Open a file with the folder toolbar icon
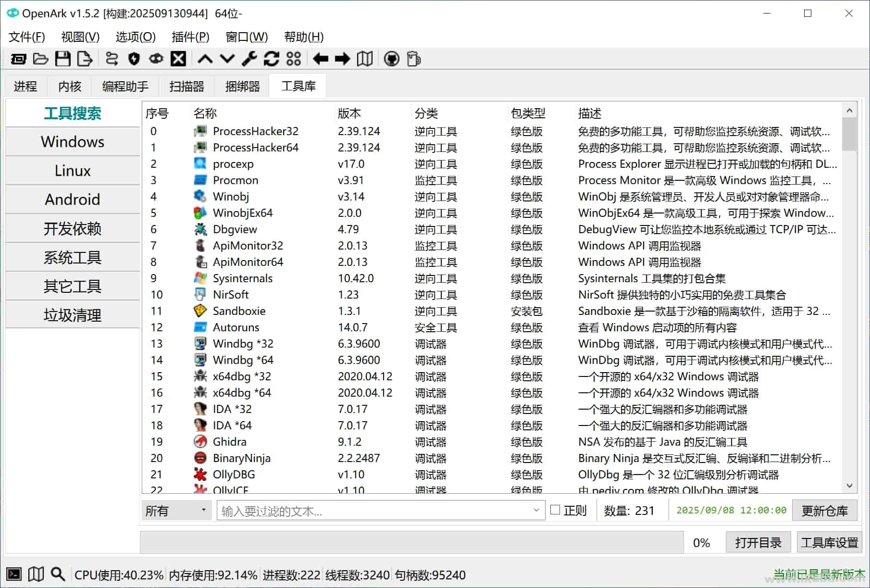This screenshot has width=870, height=588. click(40, 59)
